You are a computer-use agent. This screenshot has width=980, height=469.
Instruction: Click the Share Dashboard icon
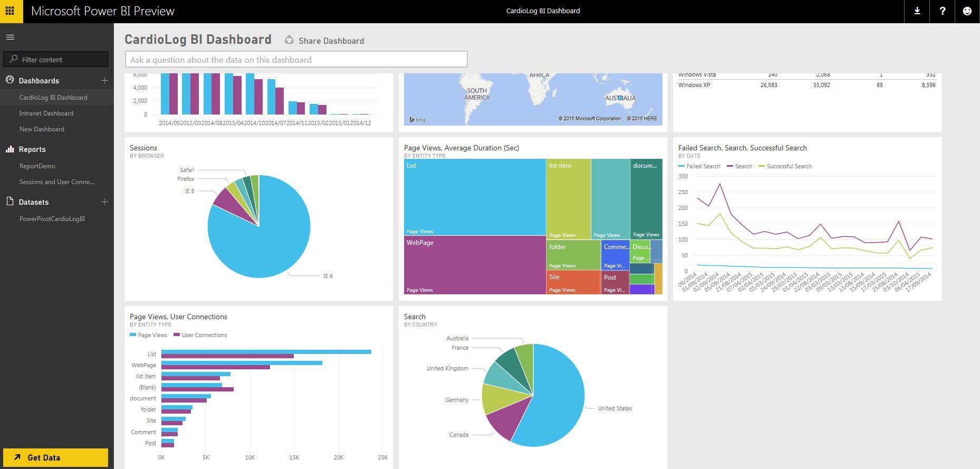289,40
